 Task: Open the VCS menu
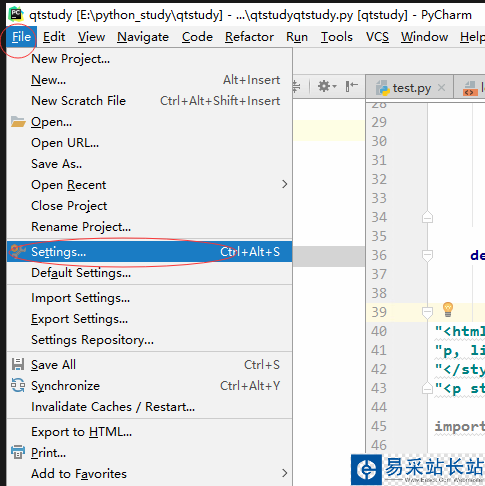pos(377,37)
